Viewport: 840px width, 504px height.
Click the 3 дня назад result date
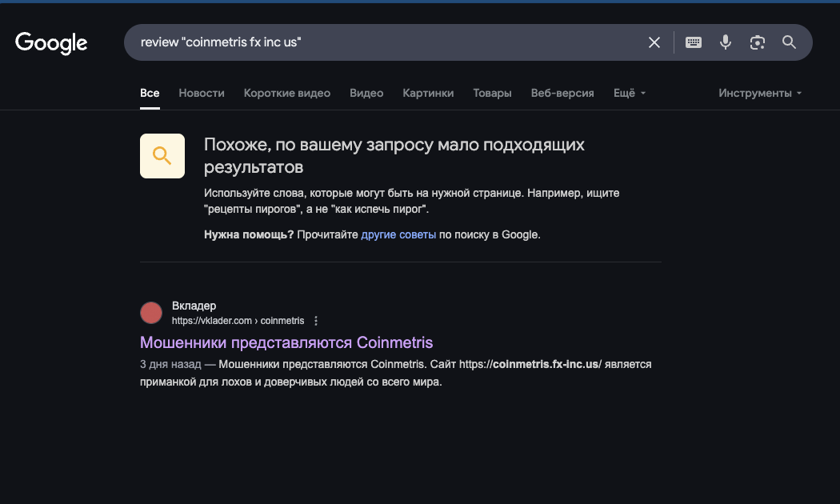click(x=170, y=364)
